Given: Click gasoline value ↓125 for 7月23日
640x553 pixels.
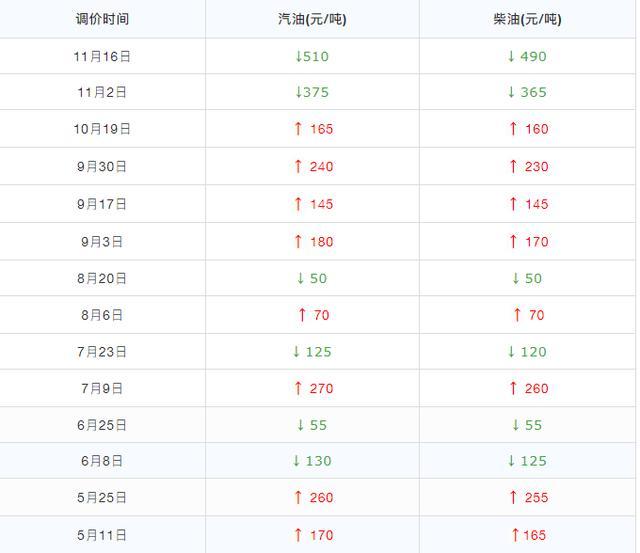Looking at the screenshot, I should tap(312, 352).
